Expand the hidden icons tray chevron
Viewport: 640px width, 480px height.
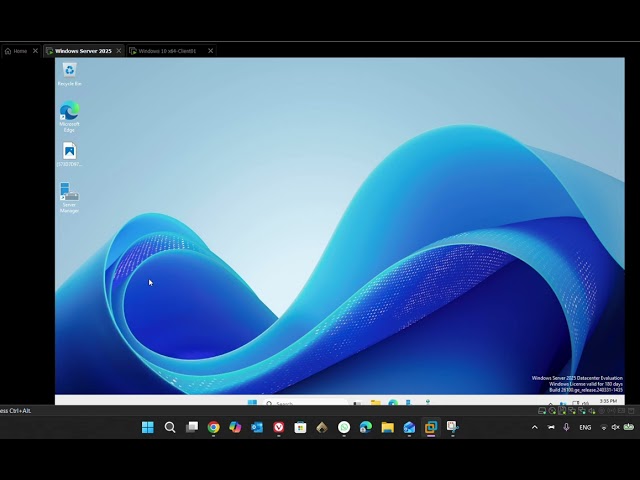[x=535, y=427]
